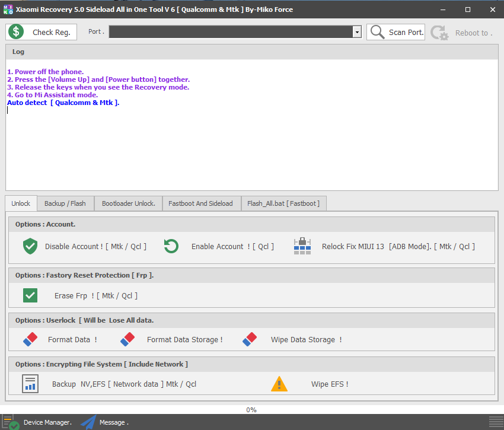This screenshot has height=430, width=504.
Task: Click the 'Options : Account.' header
Action: pyautogui.click(x=251, y=224)
